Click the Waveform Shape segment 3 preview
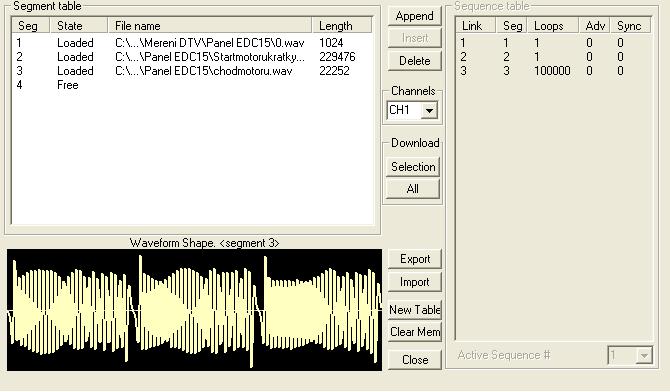The height and width of the screenshot is (392, 670). pos(194,310)
